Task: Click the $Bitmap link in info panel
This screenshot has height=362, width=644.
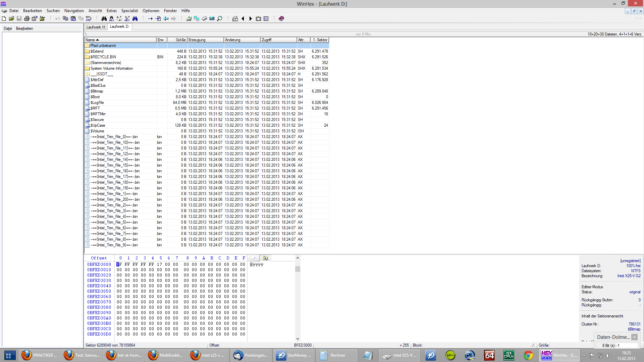Action: pyautogui.click(x=634, y=329)
